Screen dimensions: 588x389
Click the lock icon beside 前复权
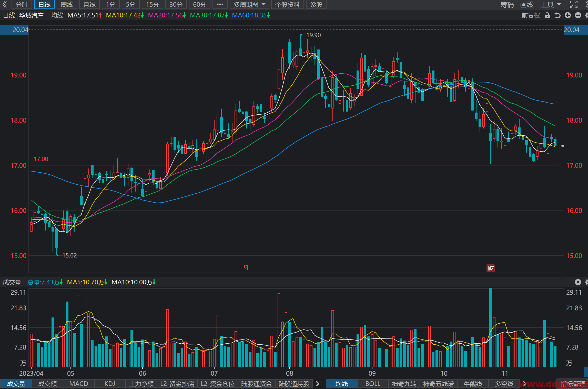coord(547,15)
